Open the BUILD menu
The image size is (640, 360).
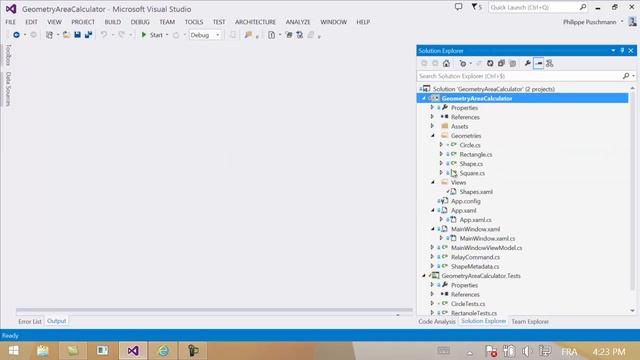click(x=113, y=22)
